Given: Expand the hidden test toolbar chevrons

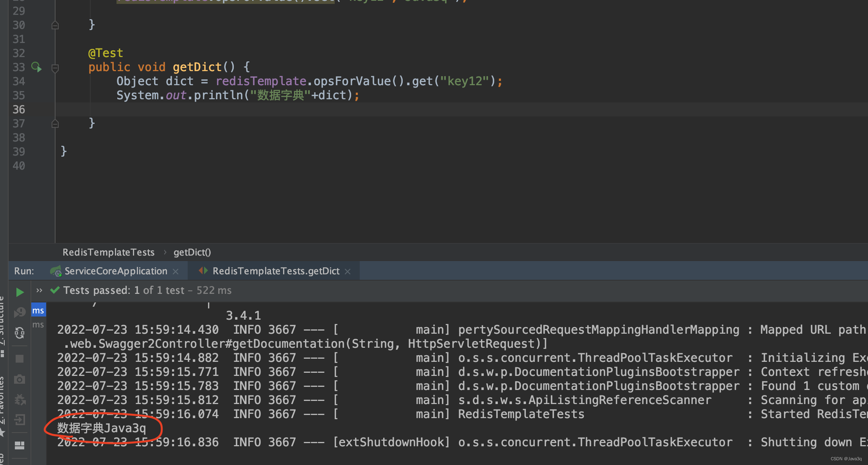Looking at the screenshot, I should coord(39,290).
